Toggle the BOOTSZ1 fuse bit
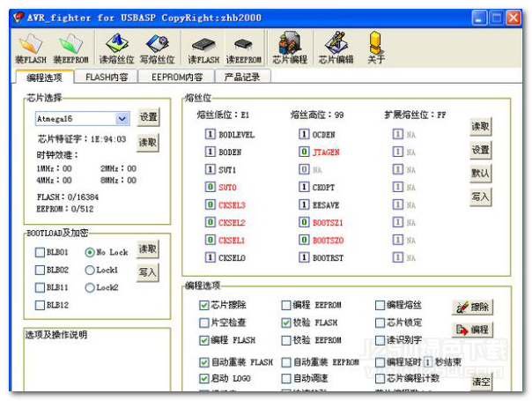The height and width of the screenshot is (401, 532). pyautogui.click(x=304, y=222)
